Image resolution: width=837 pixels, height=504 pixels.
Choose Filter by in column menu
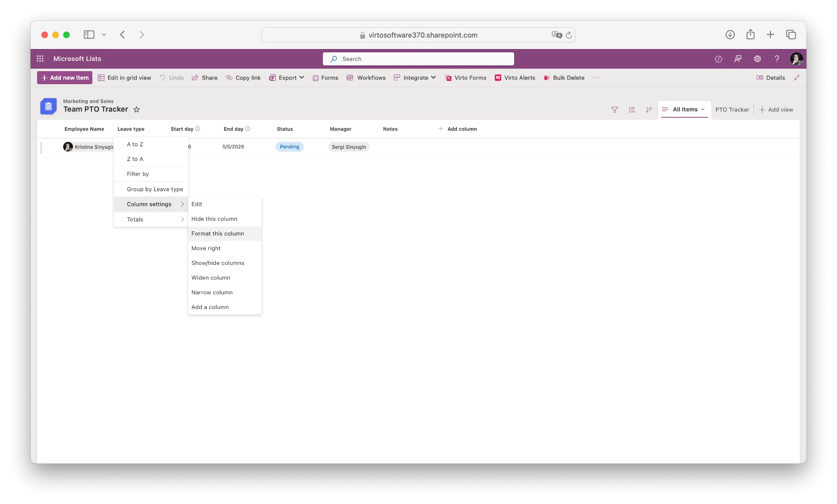tap(151, 174)
